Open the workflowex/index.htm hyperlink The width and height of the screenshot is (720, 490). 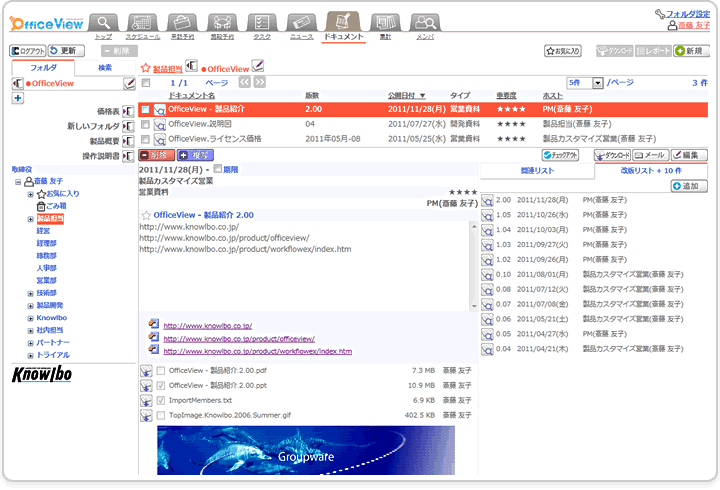tap(258, 352)
